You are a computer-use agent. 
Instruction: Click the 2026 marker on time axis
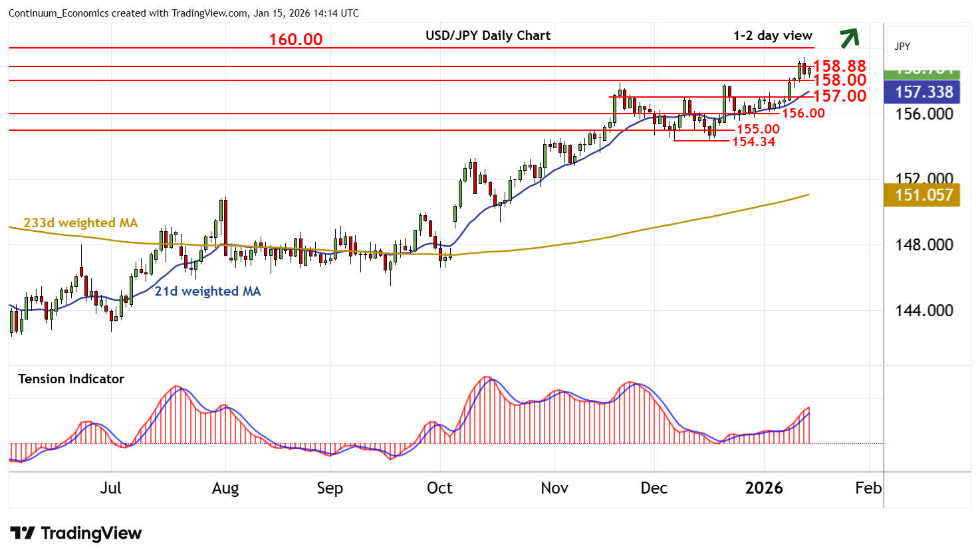(764, 488)
